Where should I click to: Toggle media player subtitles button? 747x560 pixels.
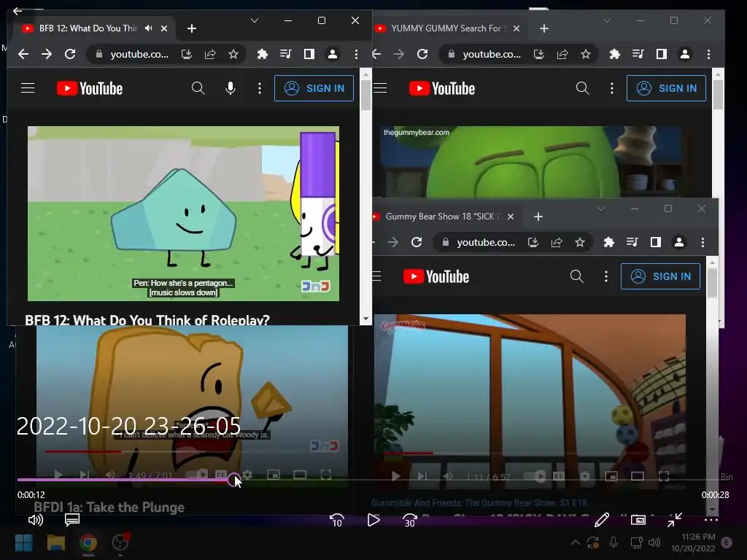[72, 520]
